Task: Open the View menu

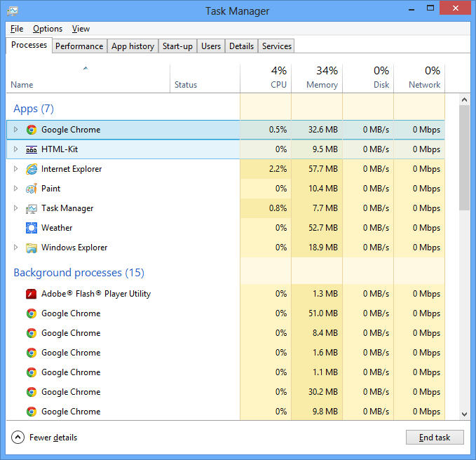Action: click(81, 29)
